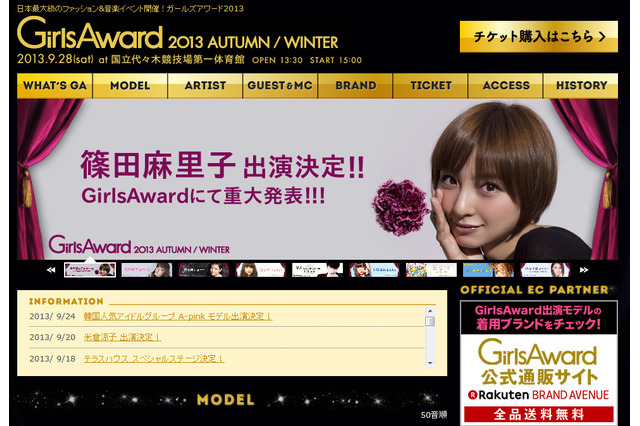Open the HISTORY navigation tab
Image resolution: width=640 pixels, height=426 pixels.
coord(581,86)
